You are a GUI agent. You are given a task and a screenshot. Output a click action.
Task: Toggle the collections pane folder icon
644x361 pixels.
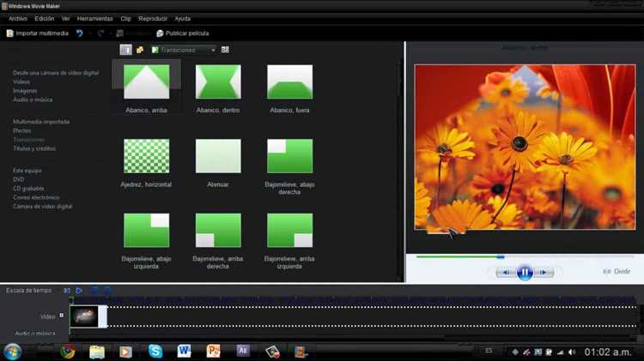140,50
